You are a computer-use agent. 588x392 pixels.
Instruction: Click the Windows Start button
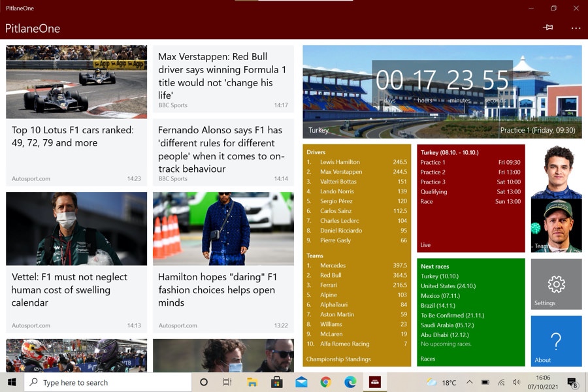click(12, 382)
